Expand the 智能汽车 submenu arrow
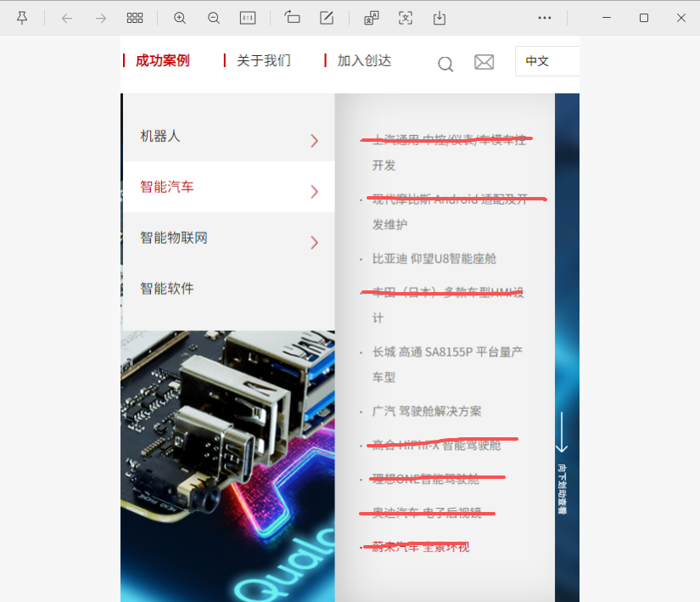700x602 pixels. click(x=314, y=192)
